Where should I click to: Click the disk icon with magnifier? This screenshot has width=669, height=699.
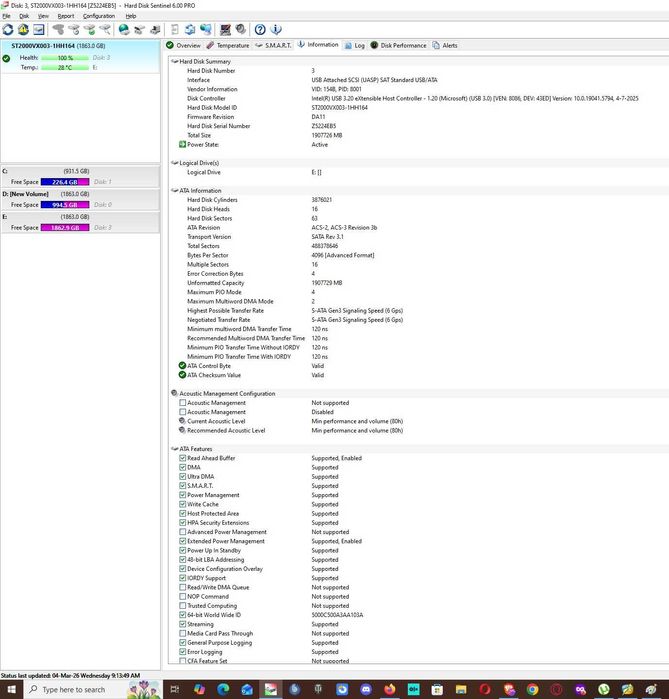click(105, 29)
